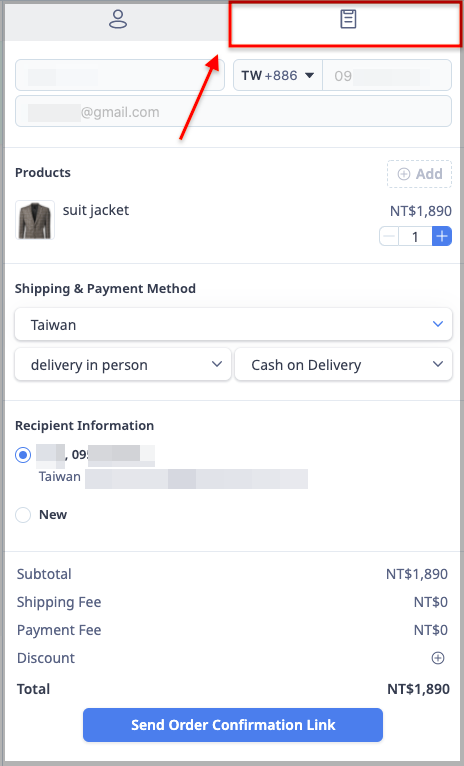This screenshot has height=766, width=464.
Task: Click the quantity field showing 1
Action: pyautogui.click(x=415, y=236)
